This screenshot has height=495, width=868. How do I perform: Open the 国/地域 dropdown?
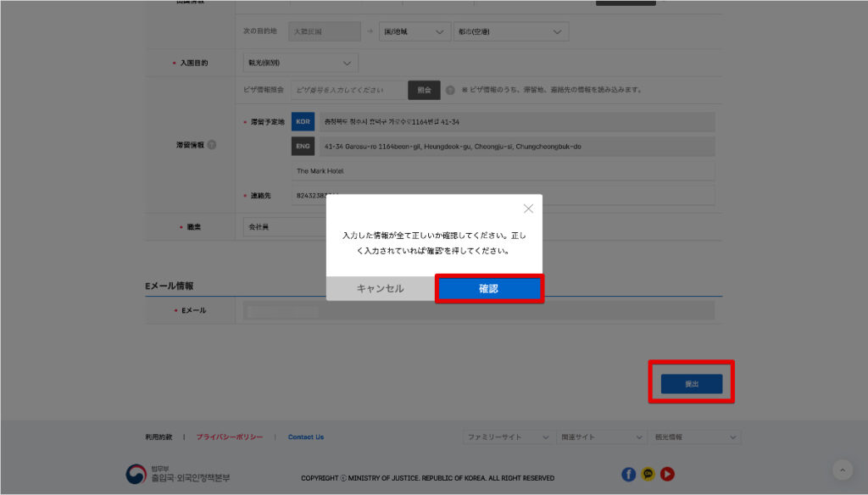pos(415,31)
